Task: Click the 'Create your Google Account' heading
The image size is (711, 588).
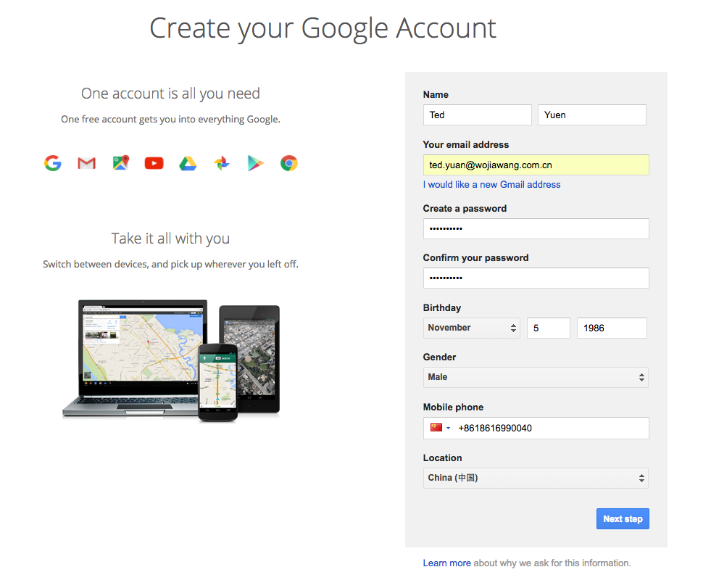Action: coord(323,28)
